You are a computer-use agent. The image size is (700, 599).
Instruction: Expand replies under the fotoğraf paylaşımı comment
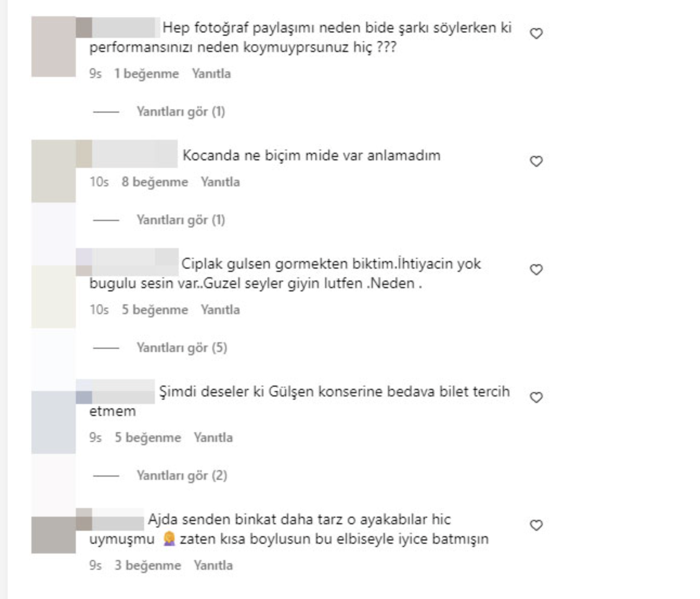tap(180, 112)
